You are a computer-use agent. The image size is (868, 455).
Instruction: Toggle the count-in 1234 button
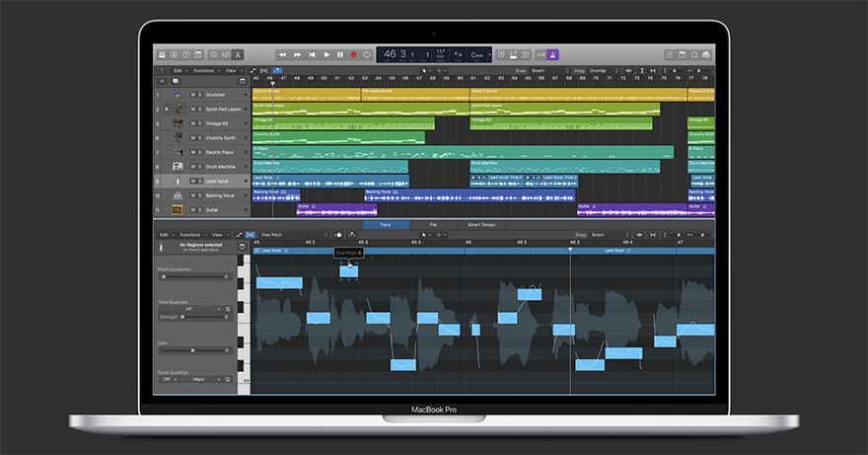(x=541, y=55)
